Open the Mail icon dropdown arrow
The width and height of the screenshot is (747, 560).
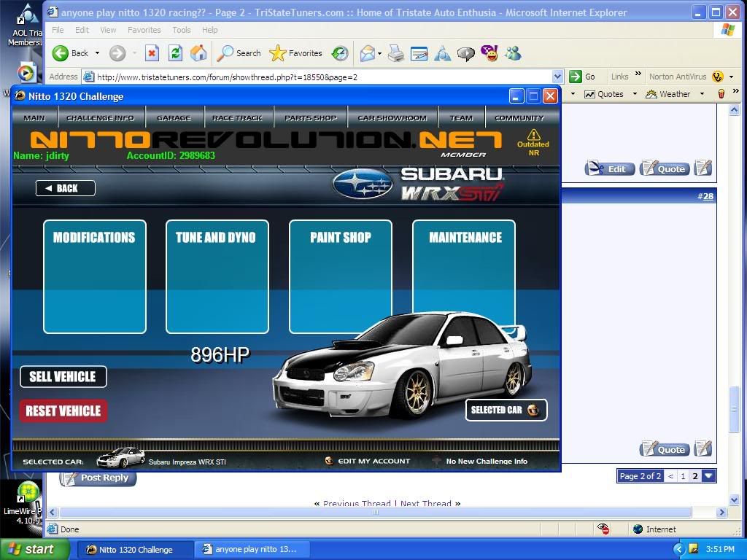[379, 53]
